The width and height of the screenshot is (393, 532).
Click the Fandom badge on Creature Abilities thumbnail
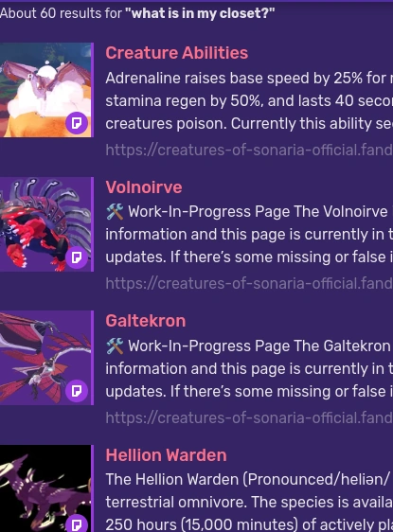77,122
